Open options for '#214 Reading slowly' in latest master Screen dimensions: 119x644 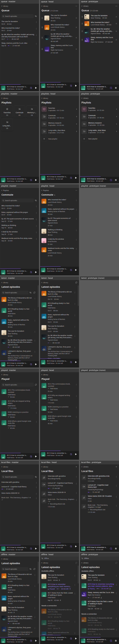coord(35,309)
